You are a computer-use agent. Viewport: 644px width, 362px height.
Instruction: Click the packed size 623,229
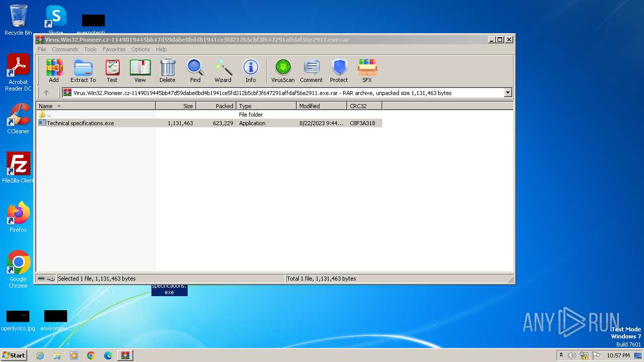pyautogui.click(x=223, y=123)
